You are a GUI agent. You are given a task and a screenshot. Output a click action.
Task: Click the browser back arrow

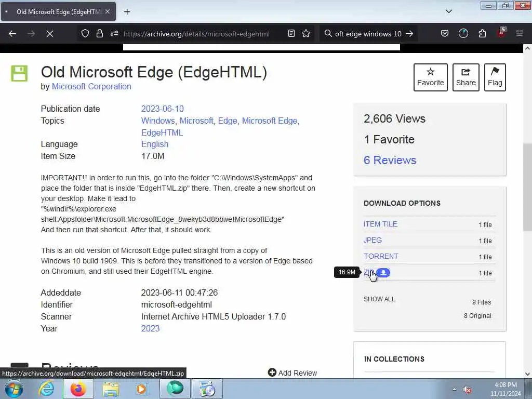tap(12, 34)
